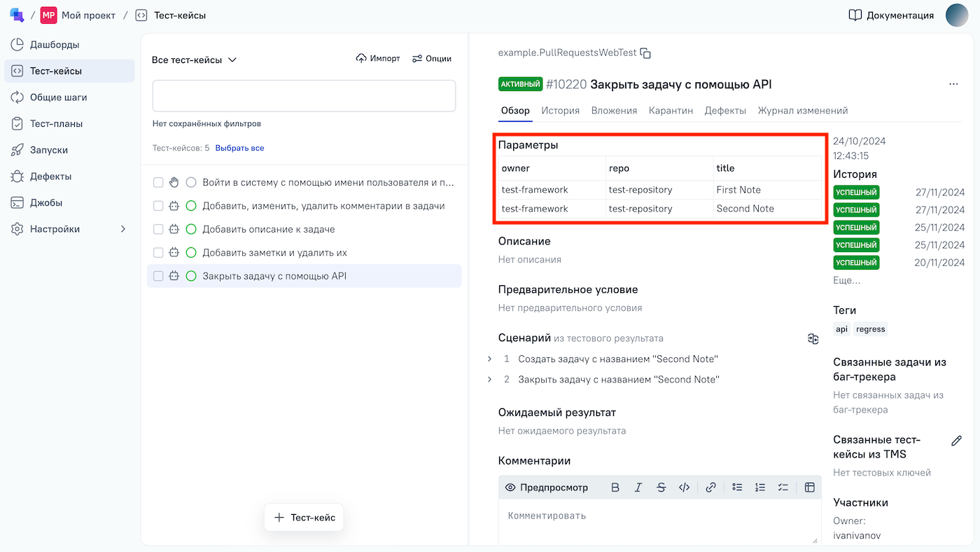Insert a link in the comment
This screenshot has width=980, height=552.
[x=710, y=488]
